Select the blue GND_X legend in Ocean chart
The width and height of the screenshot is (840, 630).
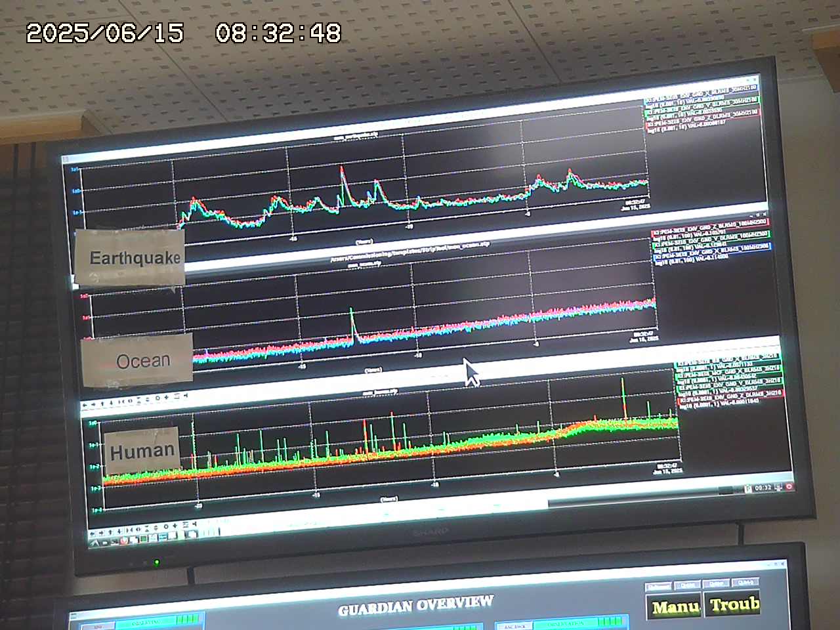tap(712, 254)
